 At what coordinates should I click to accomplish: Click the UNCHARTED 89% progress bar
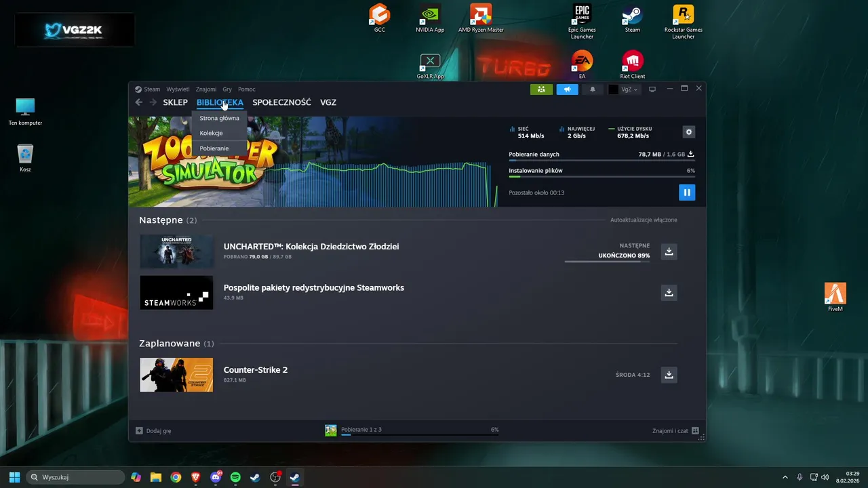point(607,262)
